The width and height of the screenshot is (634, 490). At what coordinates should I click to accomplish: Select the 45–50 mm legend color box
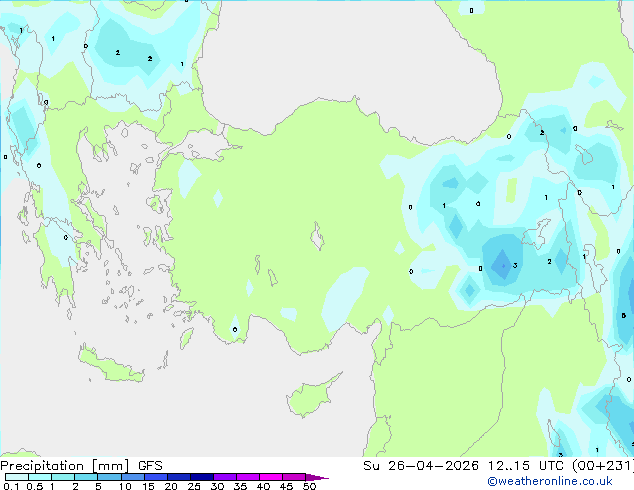pyautogui.click(x=294, y=477)
